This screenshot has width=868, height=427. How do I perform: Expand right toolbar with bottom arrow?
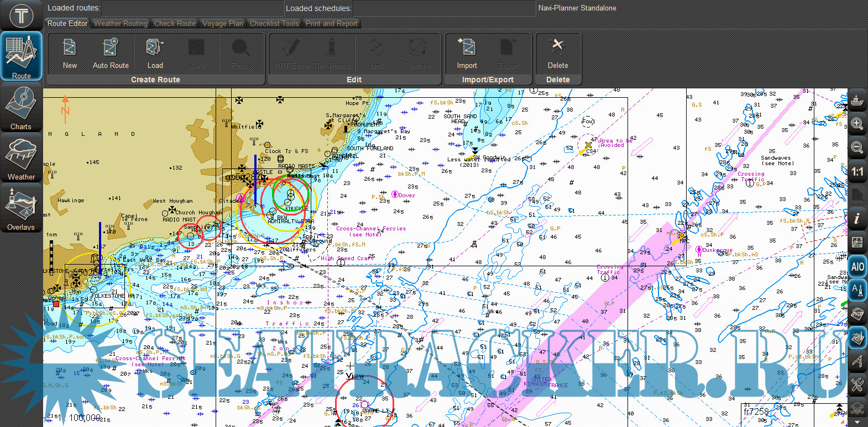[x=857, y=422]
